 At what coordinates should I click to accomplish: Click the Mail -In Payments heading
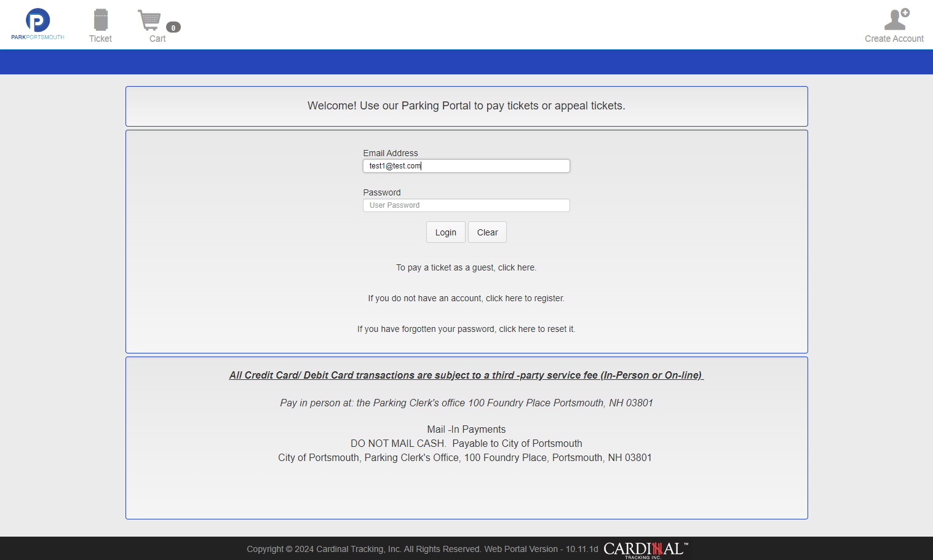click(x=466, y=429)
